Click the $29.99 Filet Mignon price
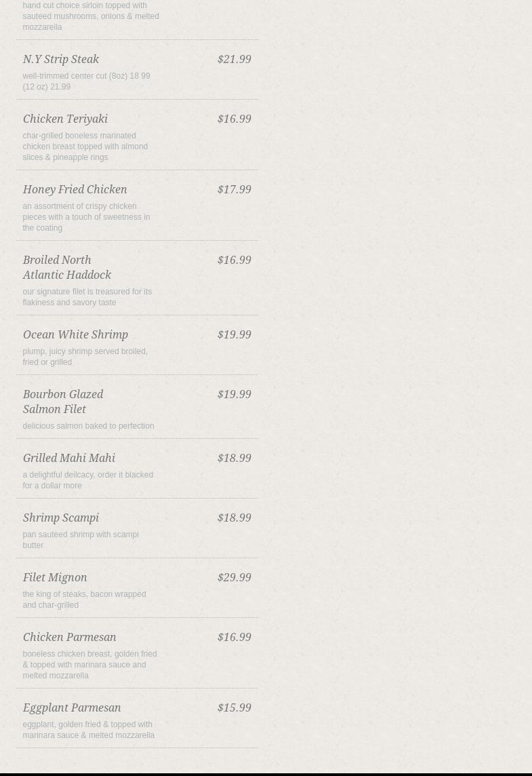The height and width of the screenshot is (776, 532). click(x=234, y=578)
